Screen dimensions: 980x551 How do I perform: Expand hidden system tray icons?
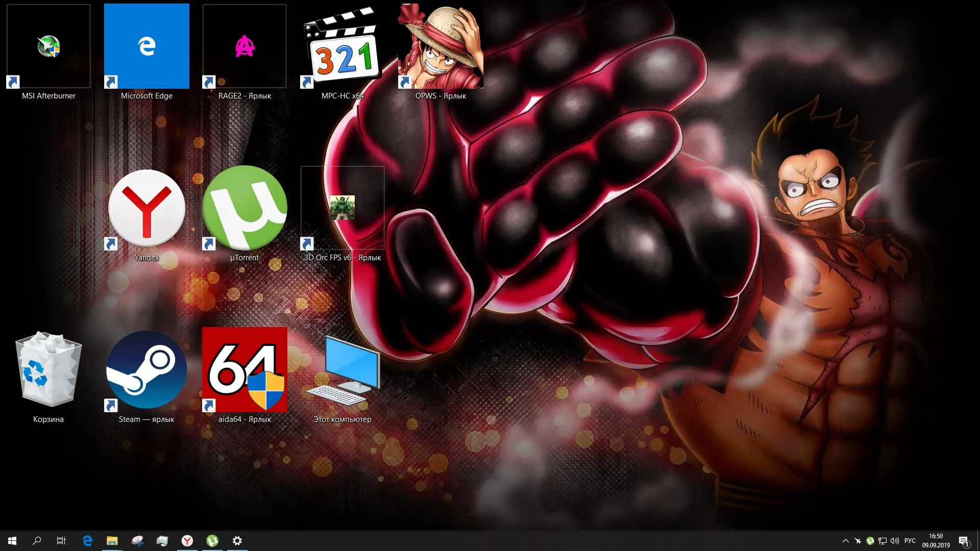click(x=845, y=541)
